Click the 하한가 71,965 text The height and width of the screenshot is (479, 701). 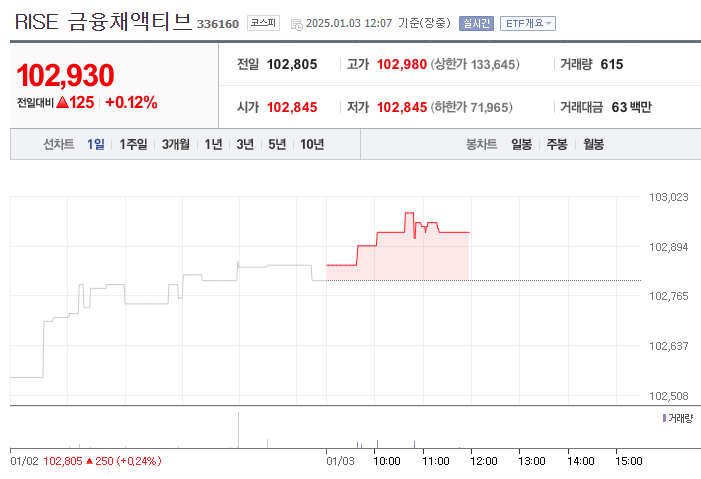coord(472,107)
